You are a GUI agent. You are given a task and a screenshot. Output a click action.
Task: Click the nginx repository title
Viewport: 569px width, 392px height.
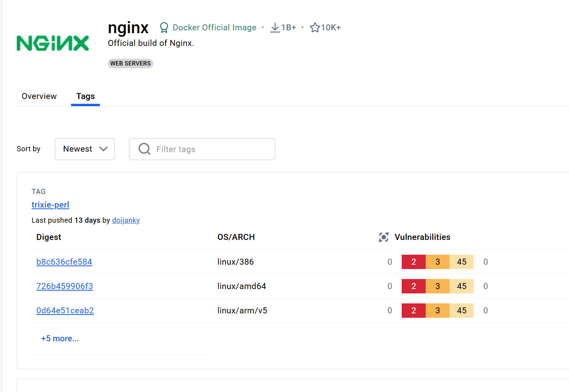pyautogui.click(x=128, y=28)
